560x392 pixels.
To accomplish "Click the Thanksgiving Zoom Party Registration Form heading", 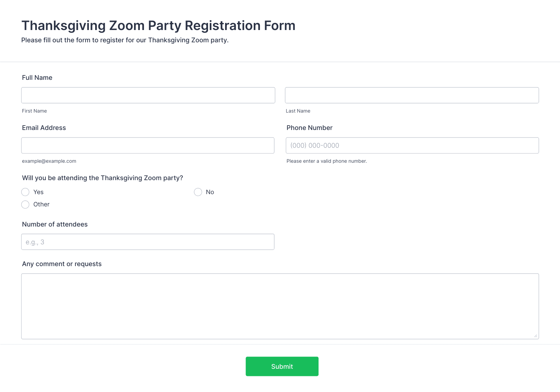I will coord(159,26).
